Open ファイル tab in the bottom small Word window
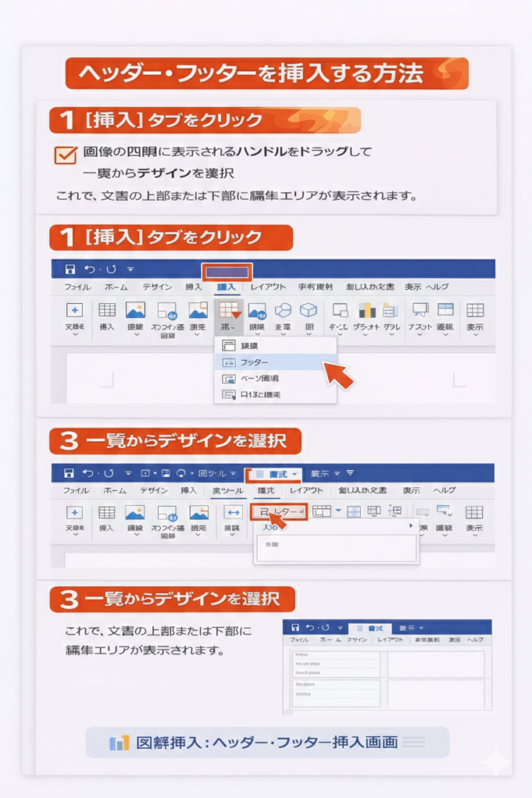The height and width of the screenshot is (798, 532). [299, 641]
